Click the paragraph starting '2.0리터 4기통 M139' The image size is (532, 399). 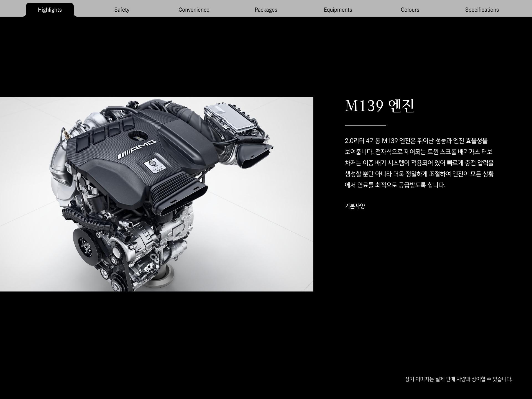click(x=419, y=163)
